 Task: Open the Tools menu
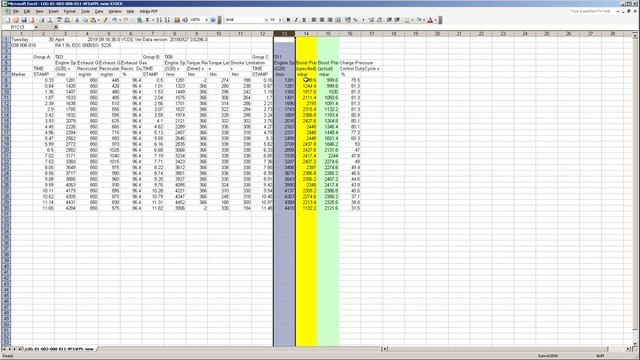point(85,11)
